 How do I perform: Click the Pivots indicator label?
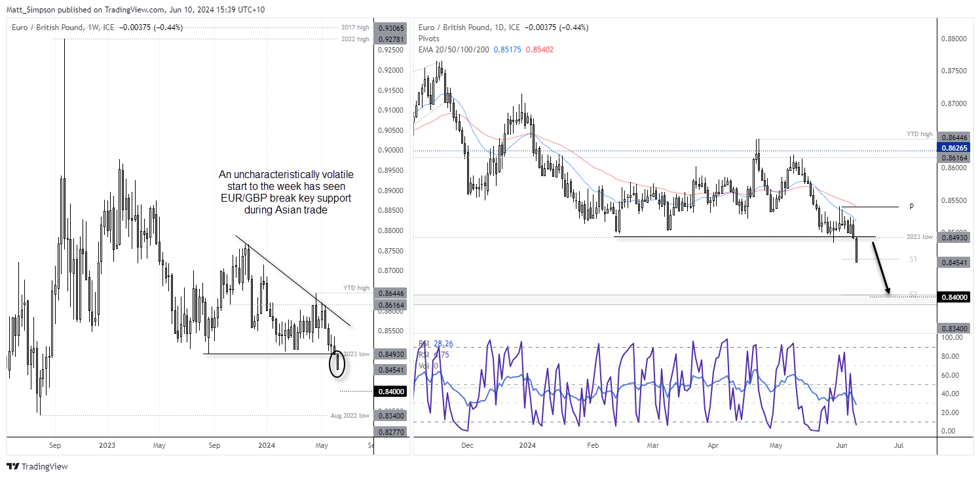pos(428,39)
